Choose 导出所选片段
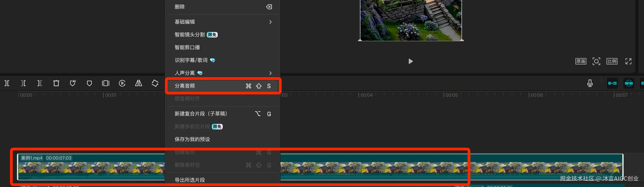 click(223, 180)
